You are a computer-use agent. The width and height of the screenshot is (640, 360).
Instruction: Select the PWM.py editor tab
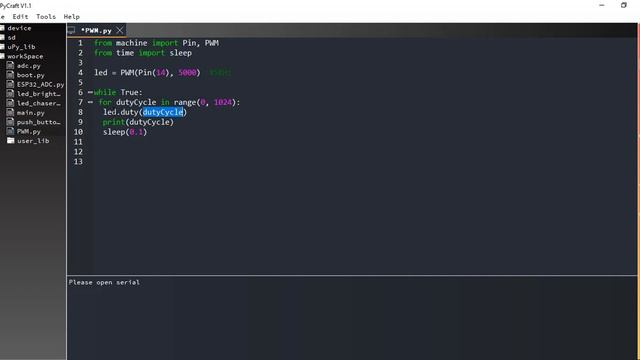coord(96,31)
